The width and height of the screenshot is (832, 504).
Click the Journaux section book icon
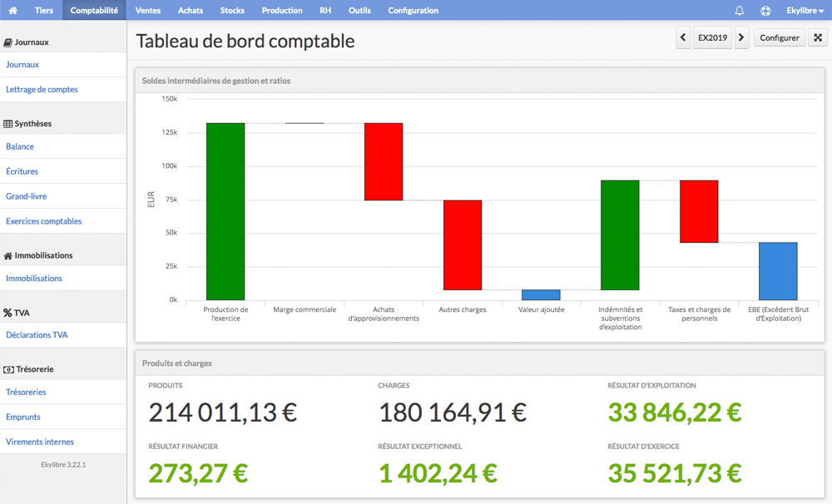(8, 42)
